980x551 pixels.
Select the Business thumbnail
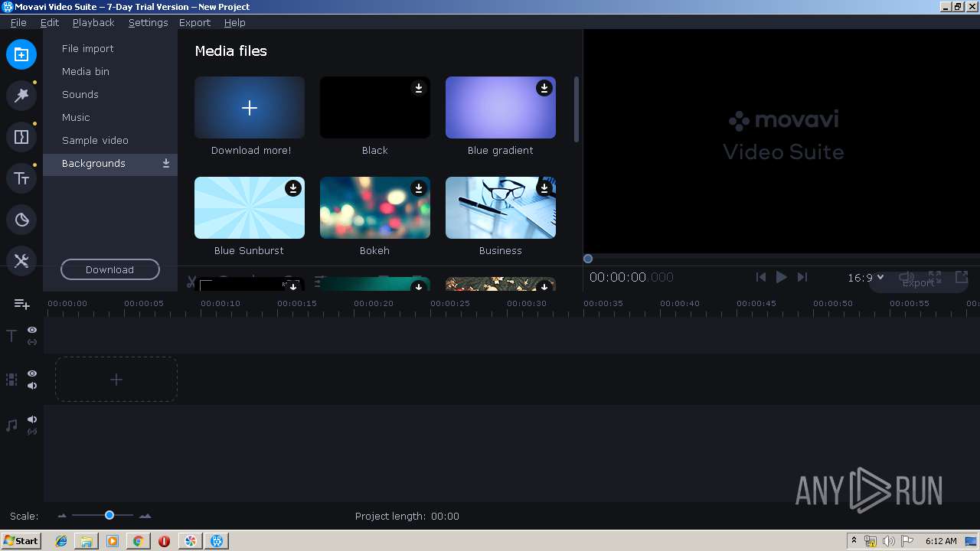[501, 208]
